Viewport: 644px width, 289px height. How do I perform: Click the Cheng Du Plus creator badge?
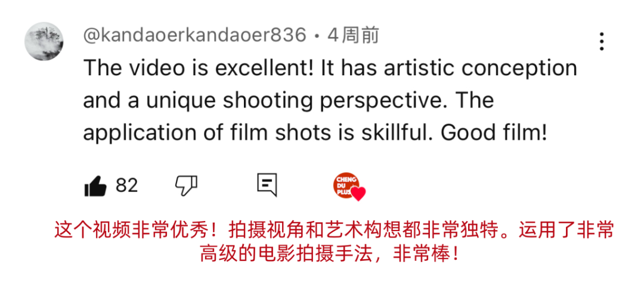[x=346, y=185]
